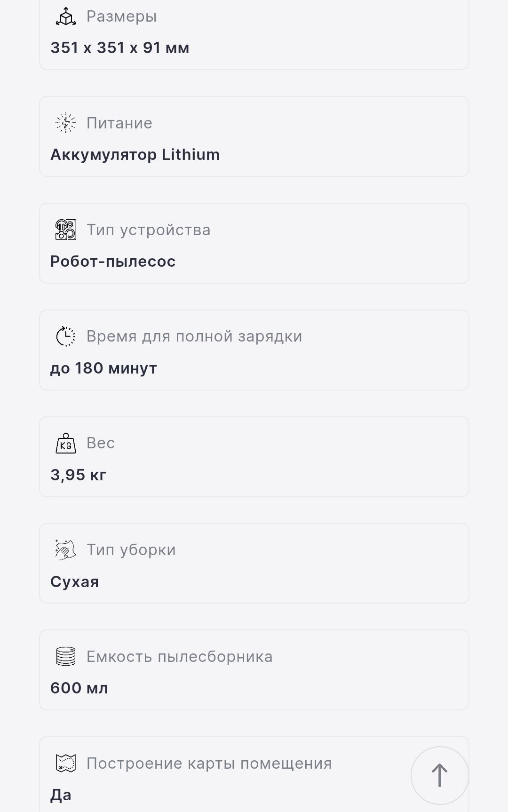Click the Тип устройства label
The width and height of the screenshot is (508, 812).
coord(149,230)
